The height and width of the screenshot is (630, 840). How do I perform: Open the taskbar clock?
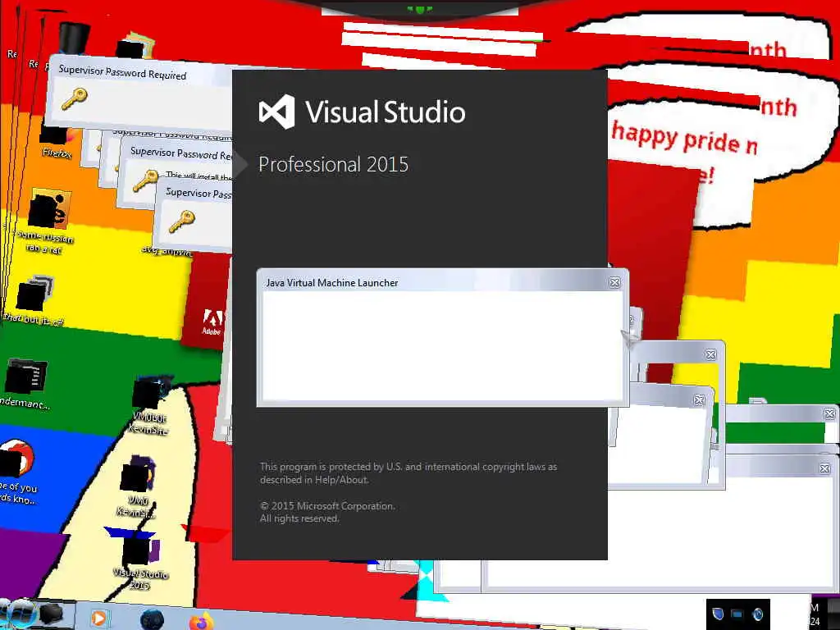[x=815, y=614]
